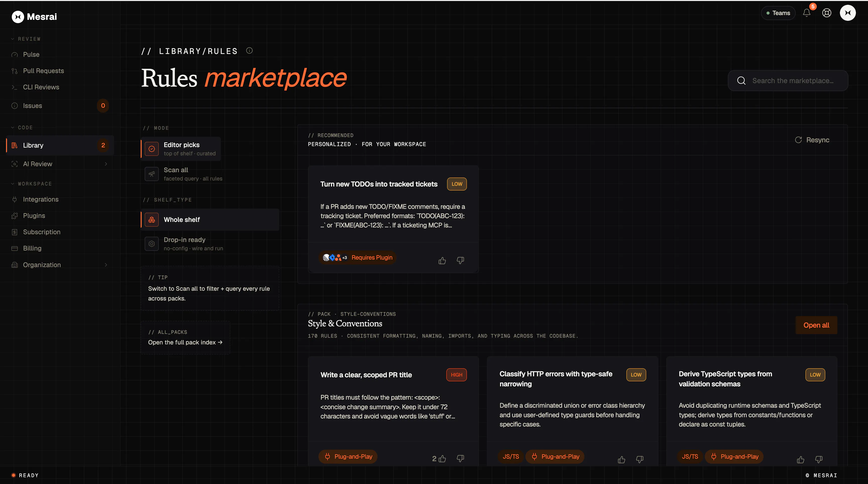Collapse the REVIEW sidebar section
Screen dimensions: 868x484
click(26, 39)
